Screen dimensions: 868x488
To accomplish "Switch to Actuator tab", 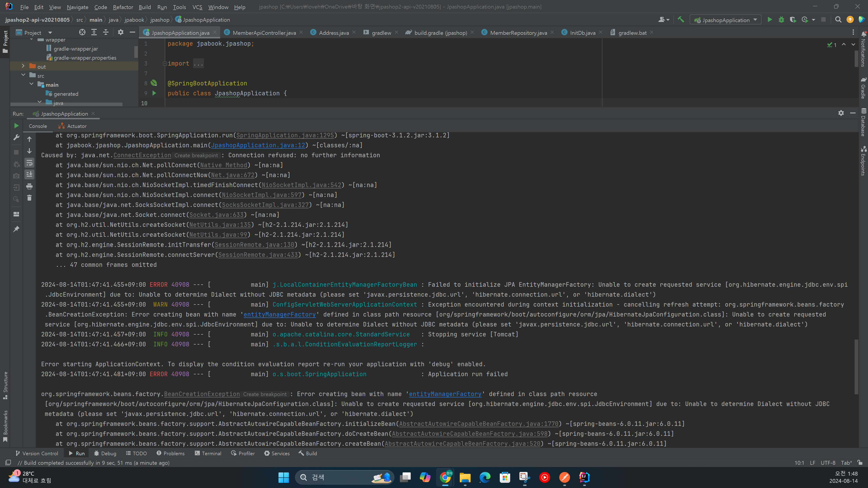I will coord(72,126).
